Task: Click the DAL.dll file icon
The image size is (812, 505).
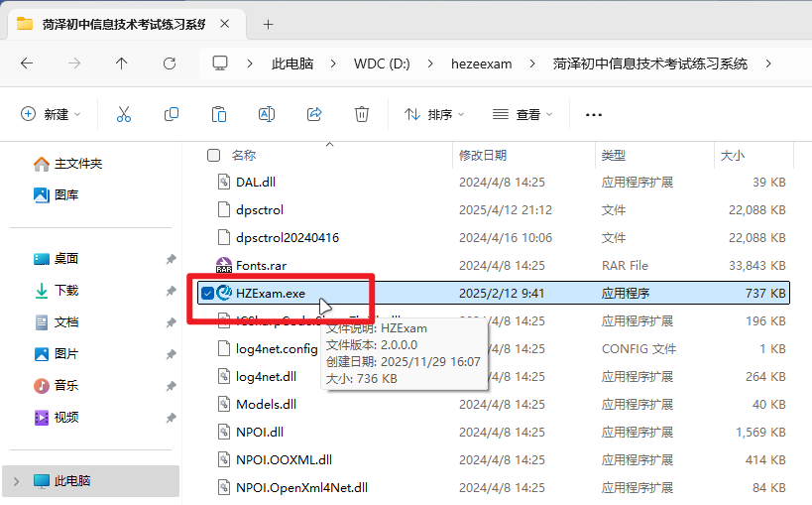Action: (224, 182)
